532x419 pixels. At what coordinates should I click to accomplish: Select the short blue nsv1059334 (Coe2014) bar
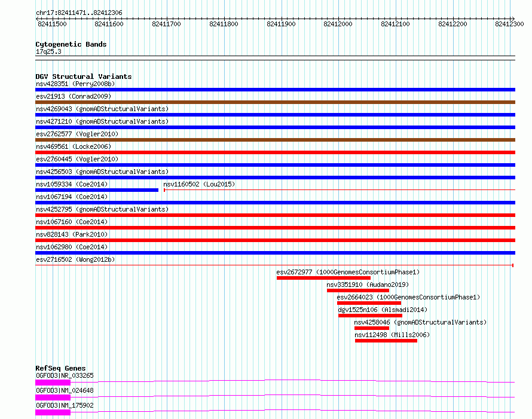(x=97, y=190)
